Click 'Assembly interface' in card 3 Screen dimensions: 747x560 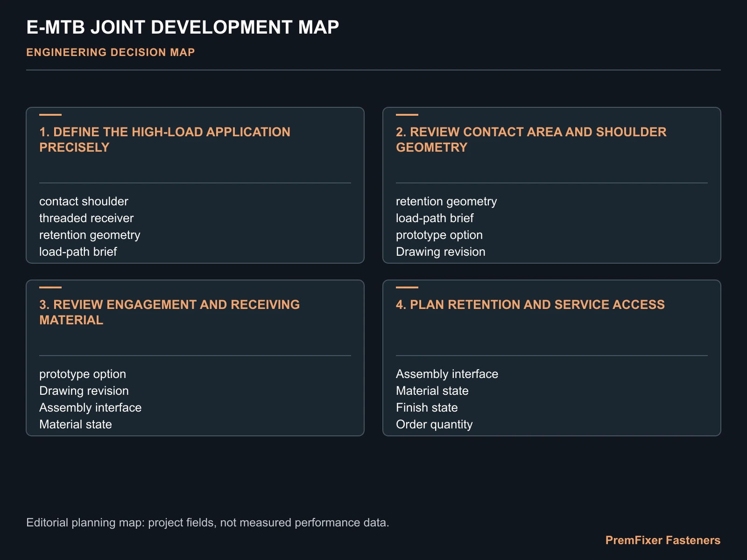[x=90, y=407]
